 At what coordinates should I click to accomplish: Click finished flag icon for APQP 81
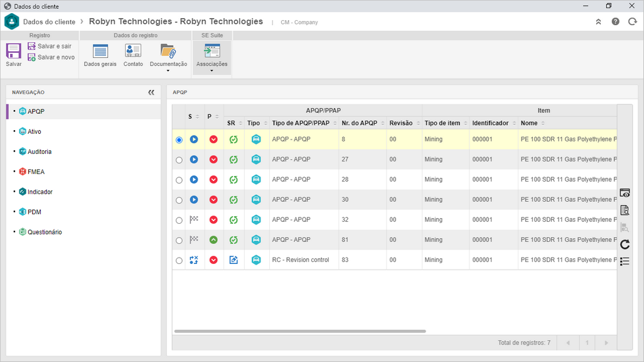click(x=194, y=240)
